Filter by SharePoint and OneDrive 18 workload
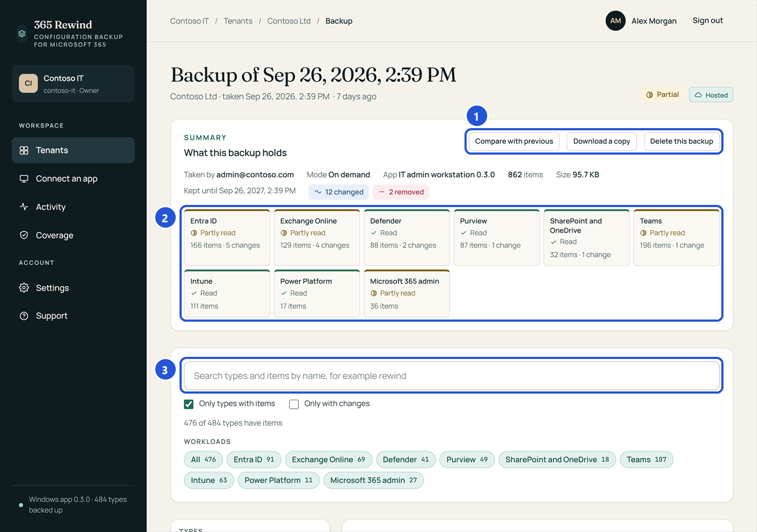The image size is (757, 532). tap(557, 460)
